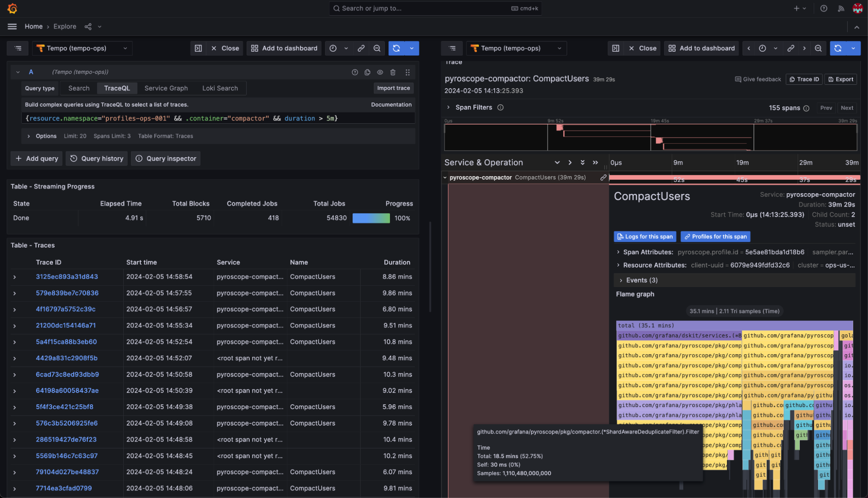
Task: Click the Grafana logo icon
Action: 12,8
